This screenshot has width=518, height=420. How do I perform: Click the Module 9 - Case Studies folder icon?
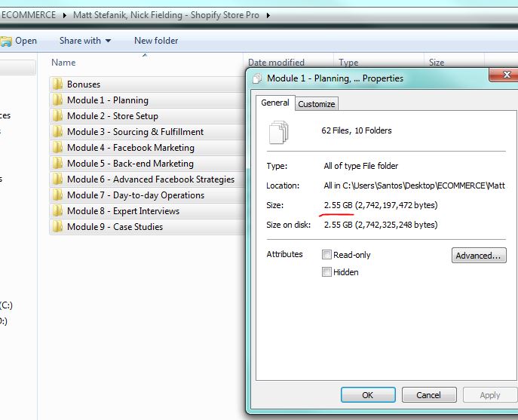point(57,227)
